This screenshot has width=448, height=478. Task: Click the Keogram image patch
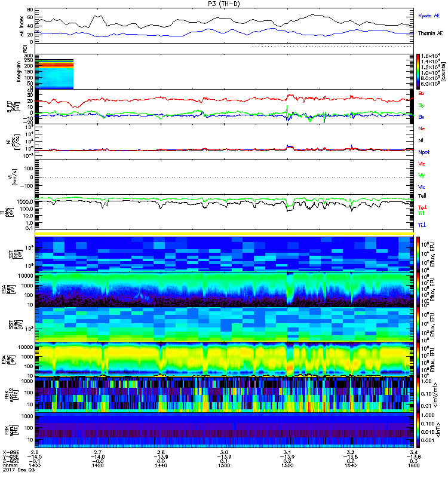point(54,74)
